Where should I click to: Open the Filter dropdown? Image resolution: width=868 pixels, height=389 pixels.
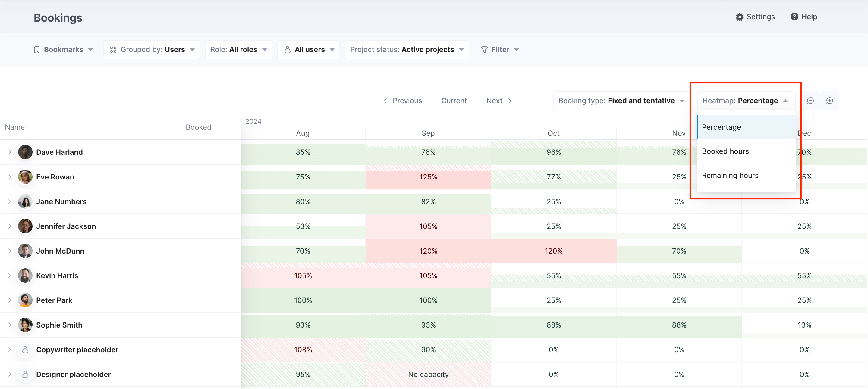(x=500, y=49)
